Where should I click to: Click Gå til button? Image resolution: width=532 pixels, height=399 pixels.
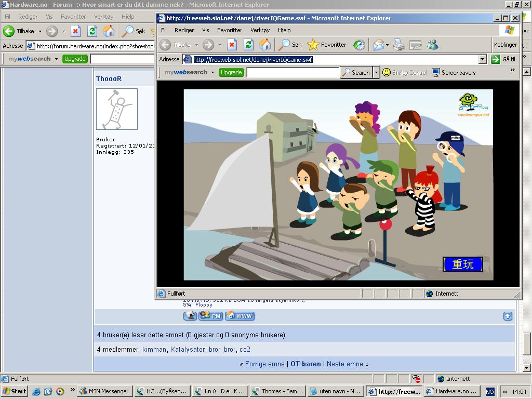coord(504,59)
